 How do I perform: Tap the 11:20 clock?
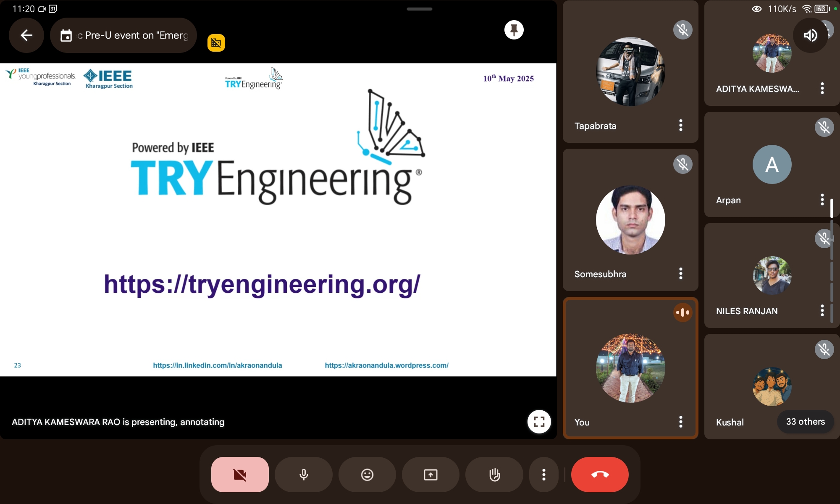(24, 9)
